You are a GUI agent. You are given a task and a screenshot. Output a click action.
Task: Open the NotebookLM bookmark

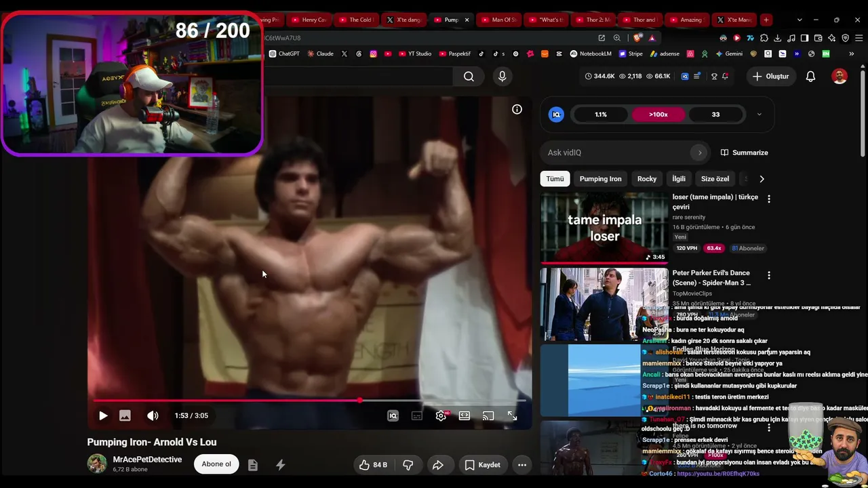pos(591,54)
